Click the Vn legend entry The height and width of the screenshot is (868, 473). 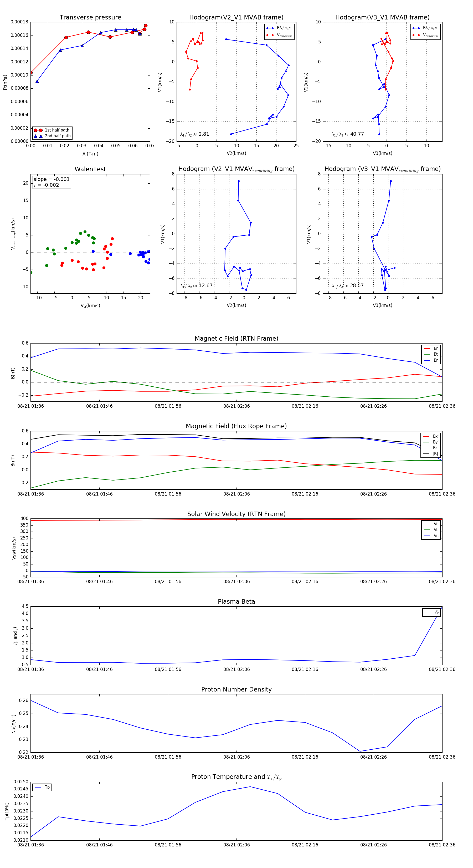point(431,536)
